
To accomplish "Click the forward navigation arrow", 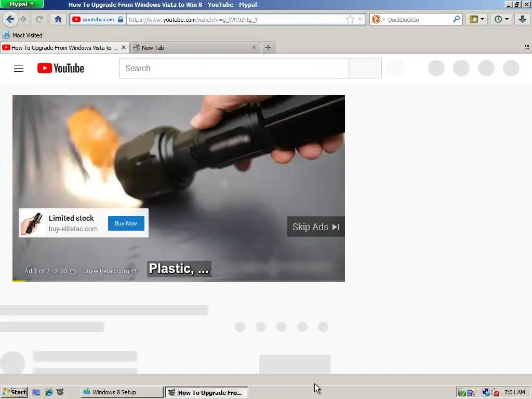I will pos(23,19).
